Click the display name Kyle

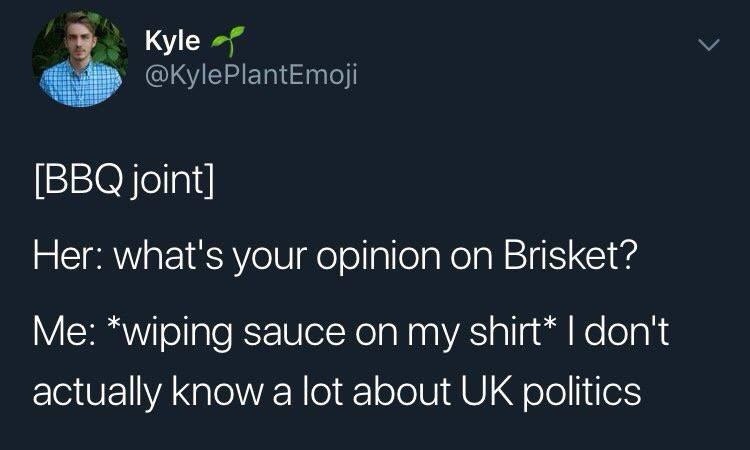pyautogui.click(x=172, y=40)
